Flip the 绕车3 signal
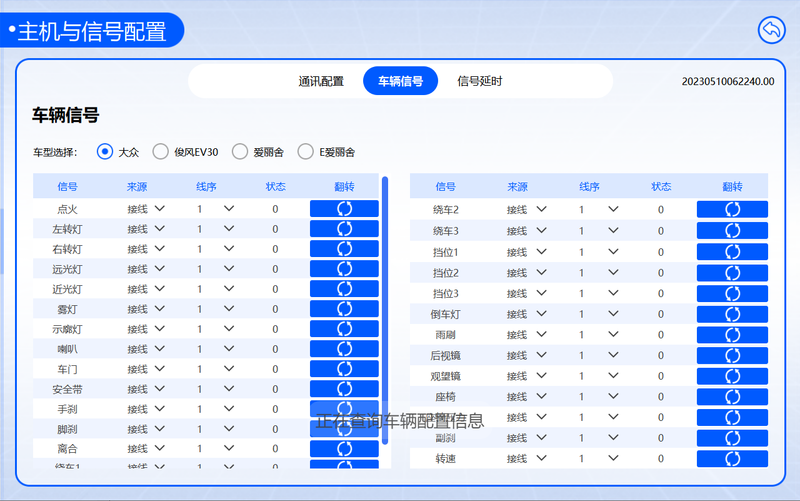Image resolution: width=800 pixels, height=501 pixels. (732, 231)
